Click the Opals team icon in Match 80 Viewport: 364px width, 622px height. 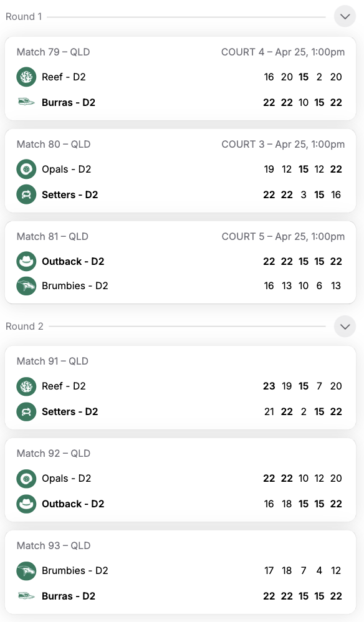[26, 170]
